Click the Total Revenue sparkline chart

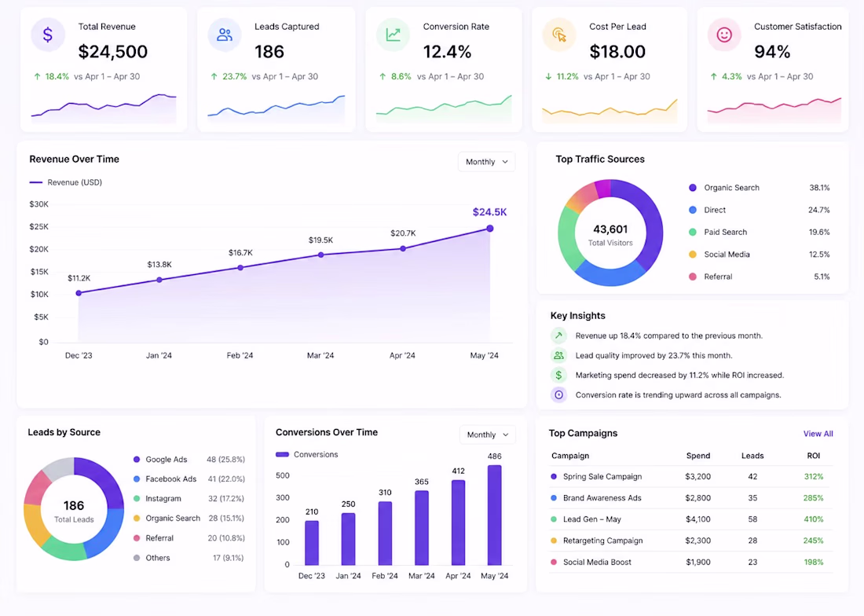tap(104, 108)
